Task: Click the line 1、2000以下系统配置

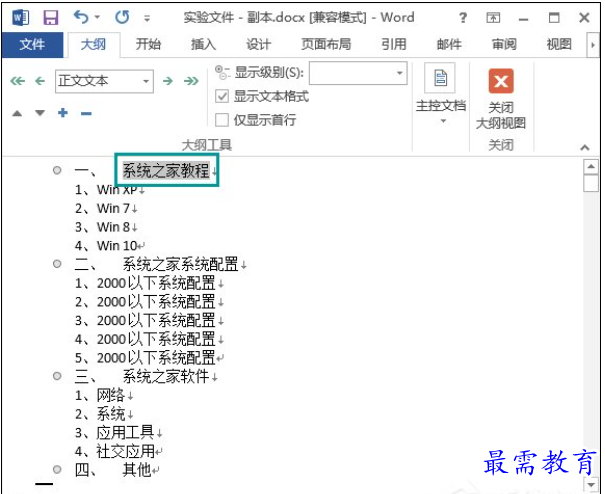Action: (145, 283)
